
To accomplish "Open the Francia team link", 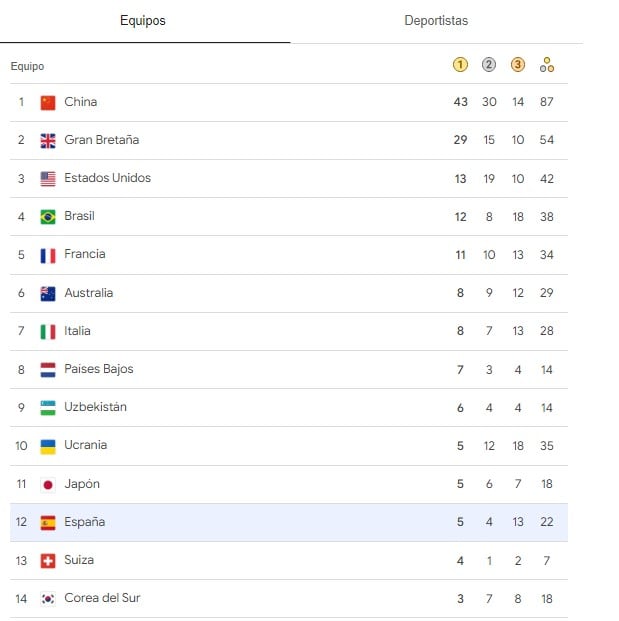I will [84, 254].
